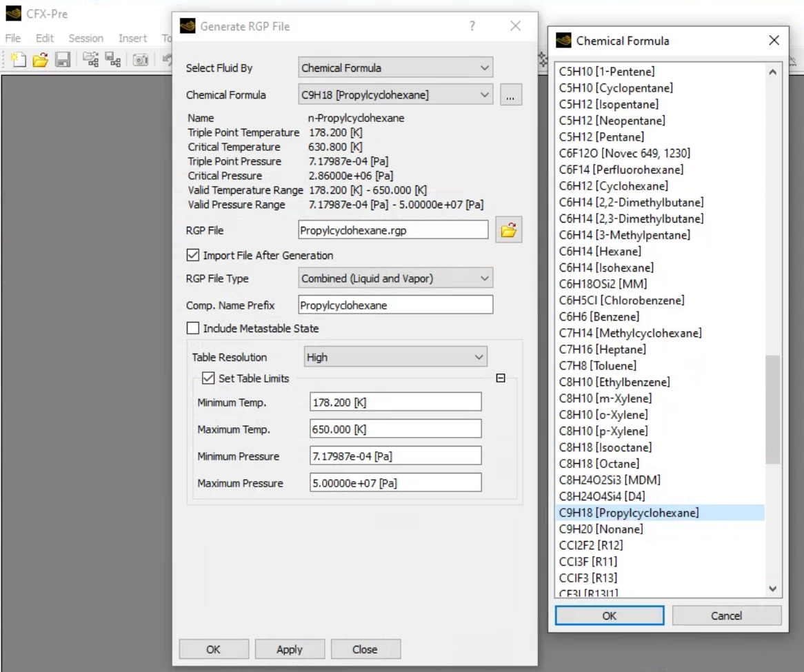Click the New Case icon

click(19, 61)
